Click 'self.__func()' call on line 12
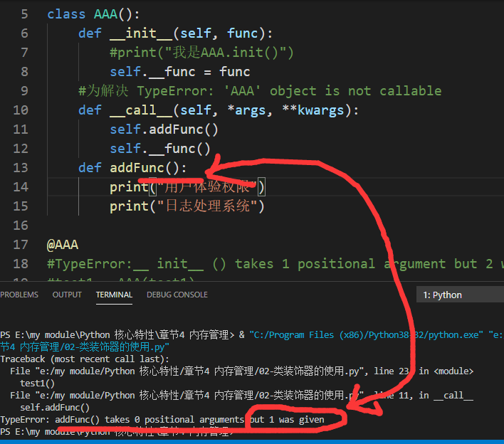Image resolution: width=504 pixels, height=444 pixels. [x=160, y=149]
